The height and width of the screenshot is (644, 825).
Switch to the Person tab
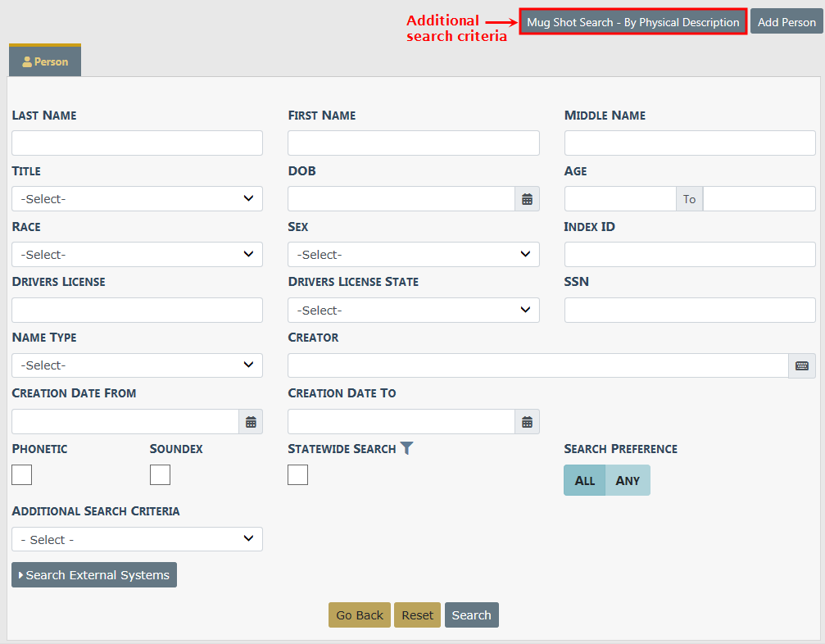pyautogui.click(x=45, y=61)
